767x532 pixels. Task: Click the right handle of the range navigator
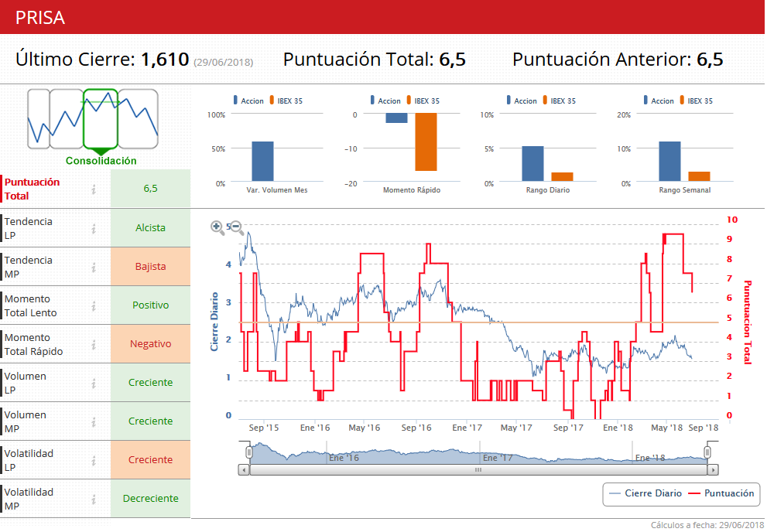click(707, 452)
